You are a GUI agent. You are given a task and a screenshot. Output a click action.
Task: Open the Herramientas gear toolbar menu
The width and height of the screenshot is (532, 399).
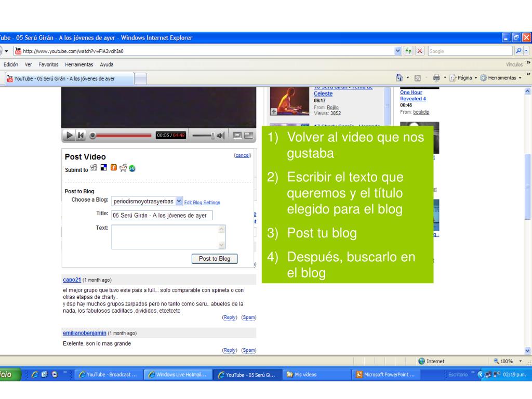(501, 78)
